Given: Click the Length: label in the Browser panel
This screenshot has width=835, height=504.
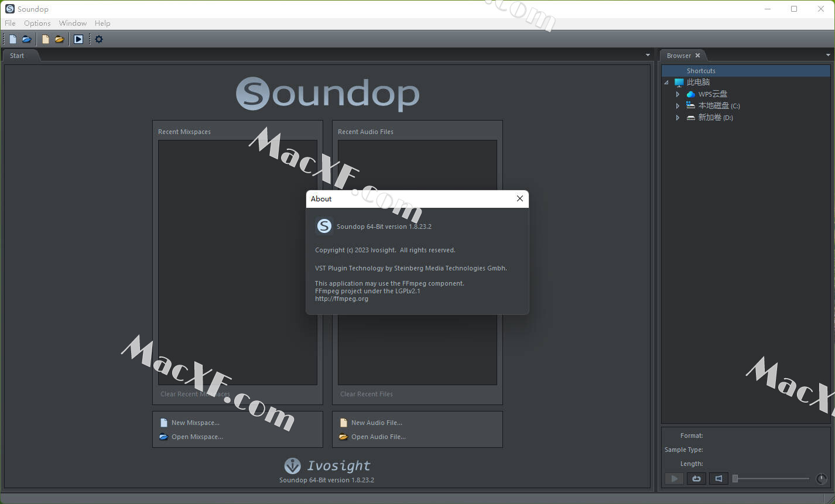Looking at the screenshot, I should [x=692, y=464].
